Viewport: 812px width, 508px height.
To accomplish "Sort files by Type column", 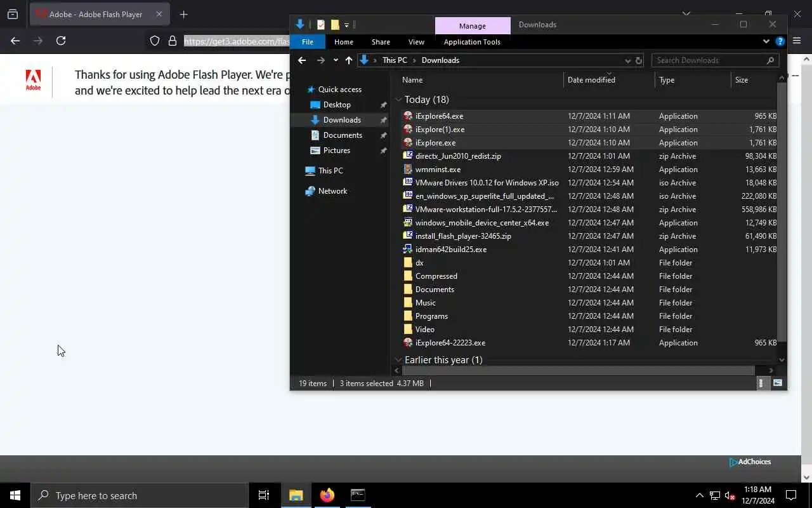I will [693, 80].
